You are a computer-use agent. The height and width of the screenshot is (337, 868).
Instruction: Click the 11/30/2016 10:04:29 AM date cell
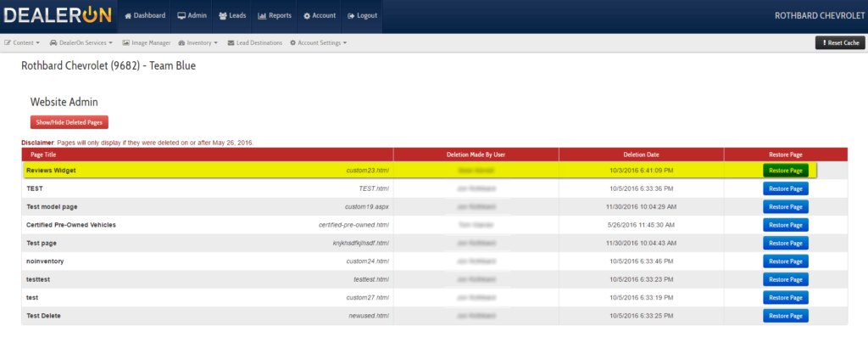[642, 207]
